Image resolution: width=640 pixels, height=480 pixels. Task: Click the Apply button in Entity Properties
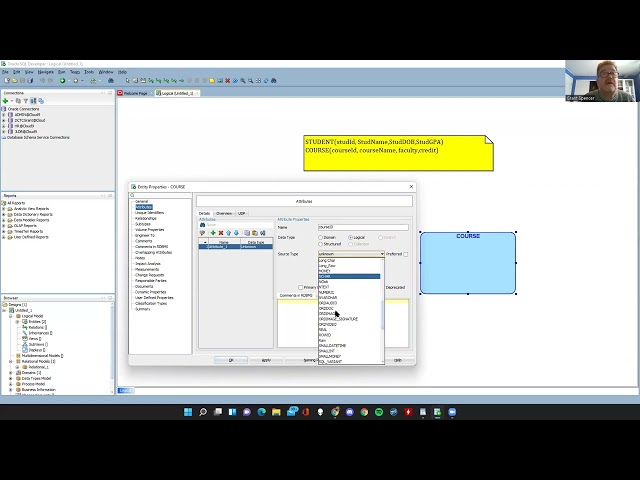pos(266,360)
